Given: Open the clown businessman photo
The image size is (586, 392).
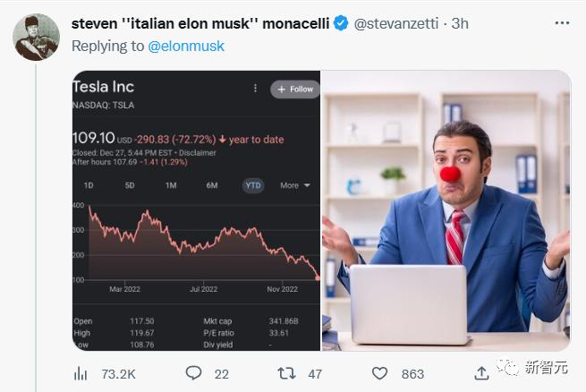Looking at the screenshot, I should 446,210.
